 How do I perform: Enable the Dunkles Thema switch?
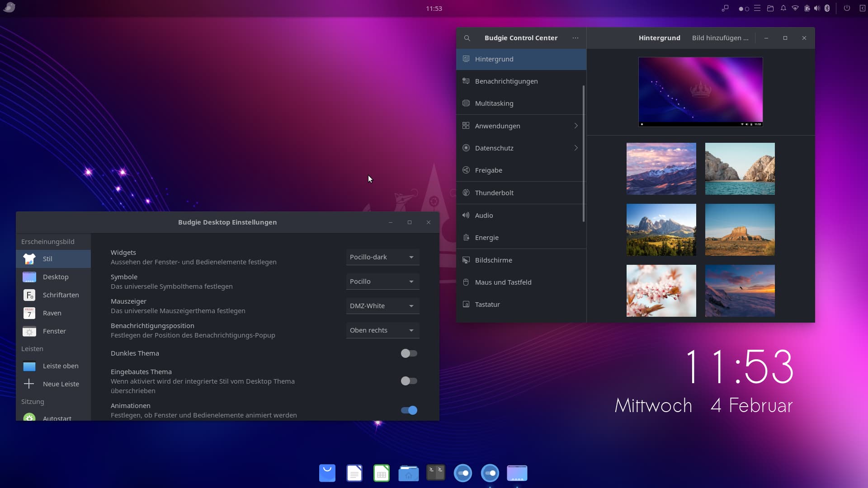(409, 353)
